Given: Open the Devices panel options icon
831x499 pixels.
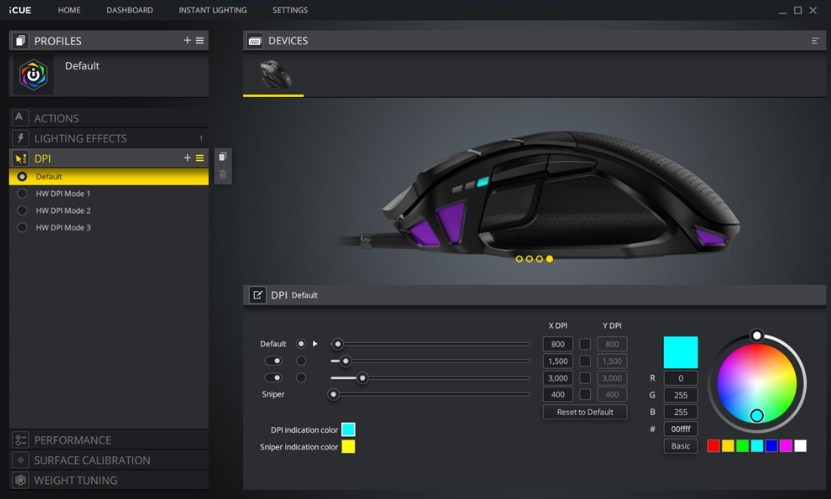Looking at the screenshot, I should tap(815, 41).
